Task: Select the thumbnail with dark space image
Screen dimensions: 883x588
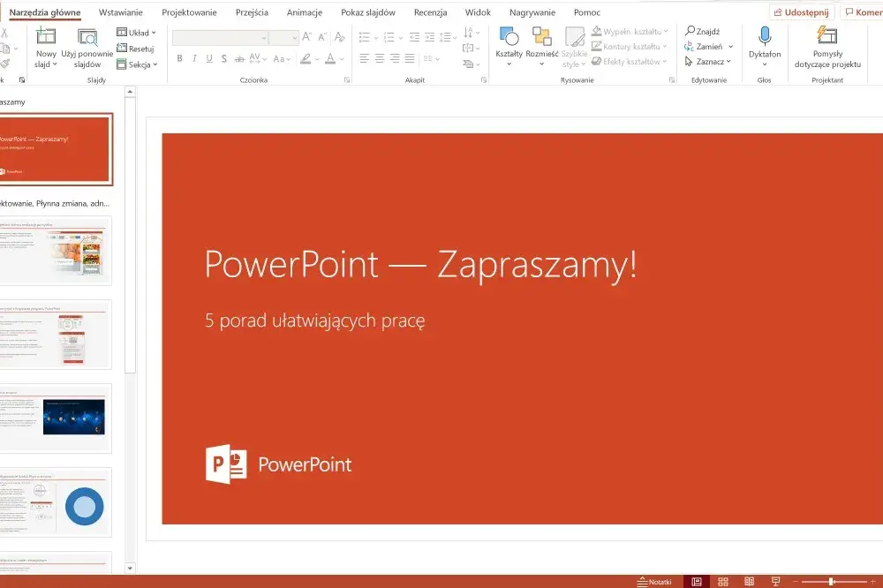Action: [55, 418]
